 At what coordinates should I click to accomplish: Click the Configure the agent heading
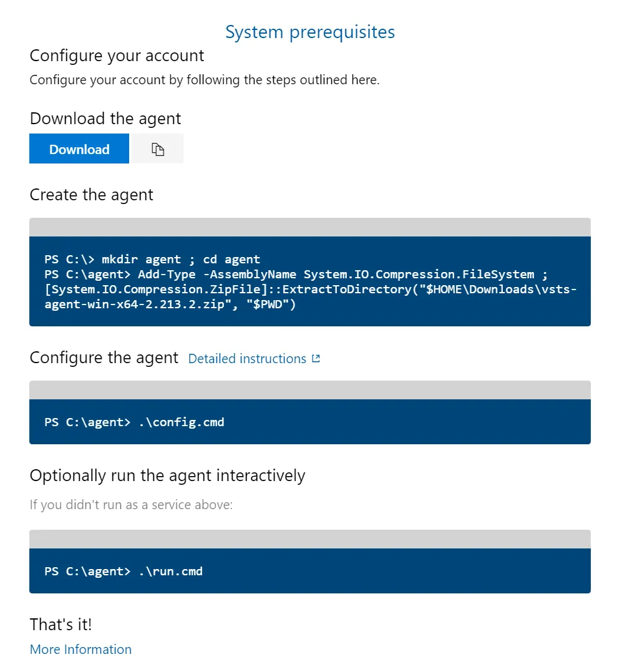104,358
